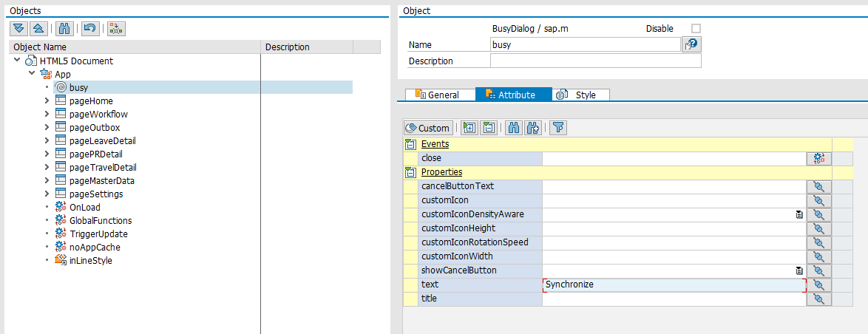
Task: Click the binoculars Find icon above object tree
Action: [64, 29]
